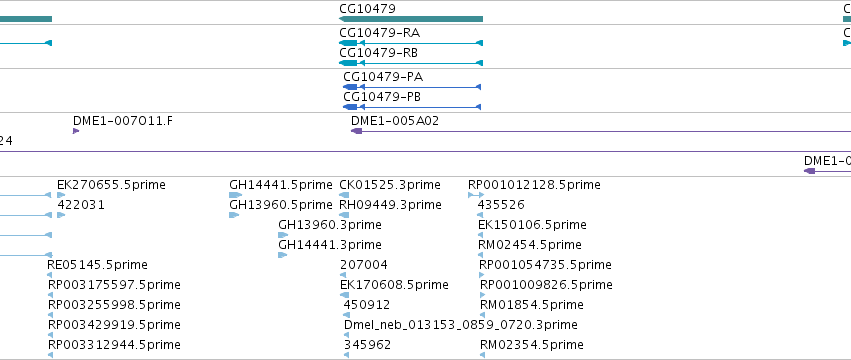This screenshot has width=851, height=360.
Task: Click the CG10479-RA transcript exon block
Action: [x=348, y=43]
